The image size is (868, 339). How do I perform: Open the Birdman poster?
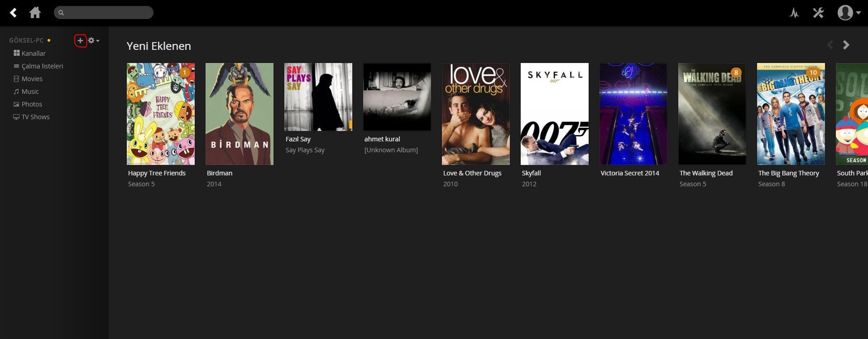[x=240, y=114]
